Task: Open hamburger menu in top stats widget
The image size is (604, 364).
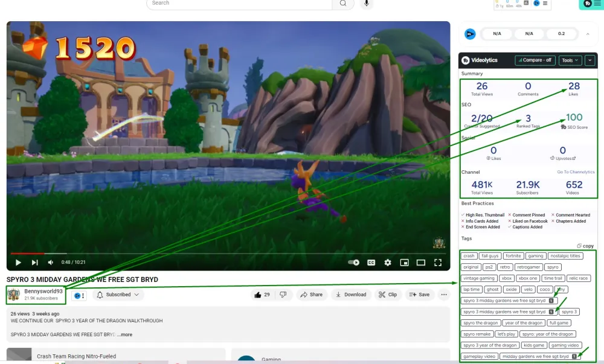Action: coord(545,3)
